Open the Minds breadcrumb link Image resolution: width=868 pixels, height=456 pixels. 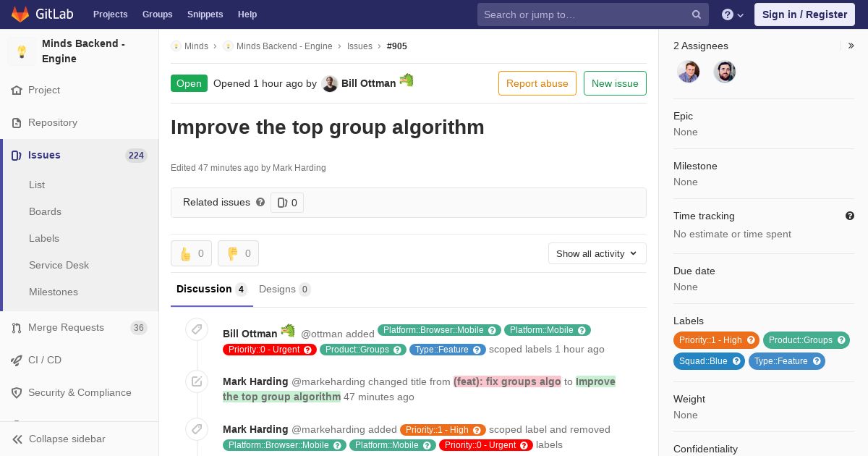tap(196, 46)
